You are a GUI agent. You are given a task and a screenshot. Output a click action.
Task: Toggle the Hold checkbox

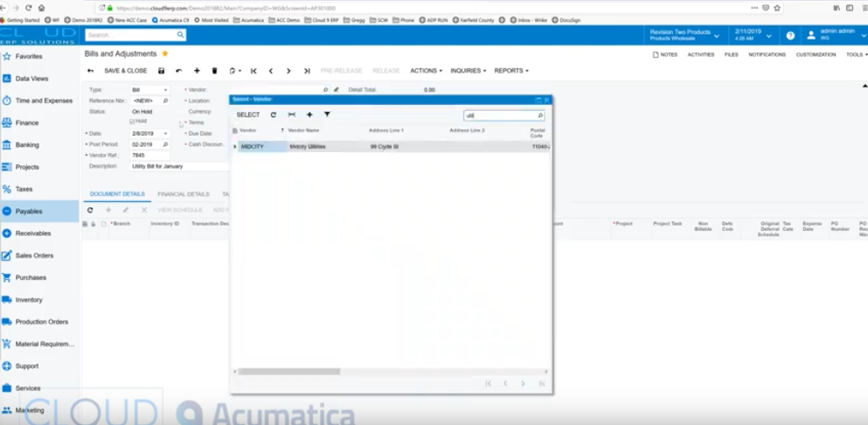click(132, 121)
